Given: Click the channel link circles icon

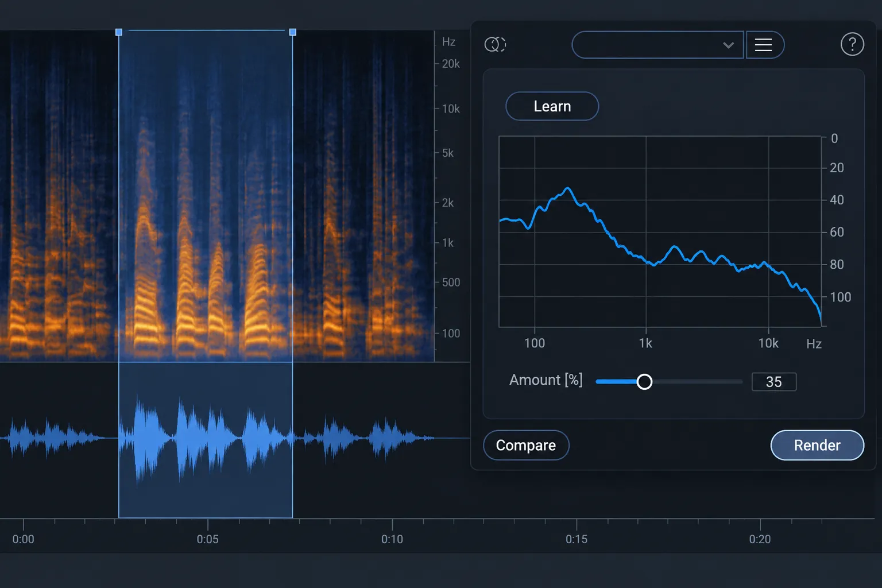Looking at the screenshot, I should [x=495, y=44].
